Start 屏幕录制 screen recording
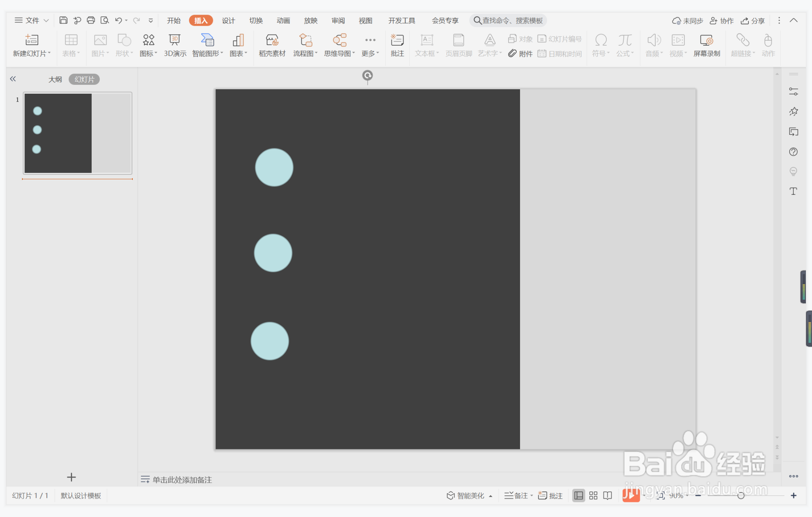812x517 pixels. click(707, 45)
